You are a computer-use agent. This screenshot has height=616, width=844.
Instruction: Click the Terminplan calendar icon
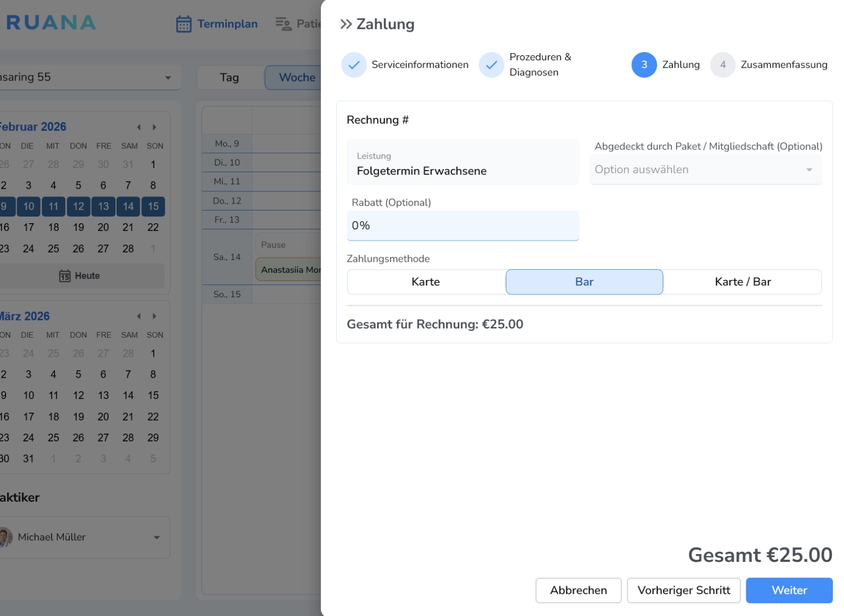tap(183, 24)
